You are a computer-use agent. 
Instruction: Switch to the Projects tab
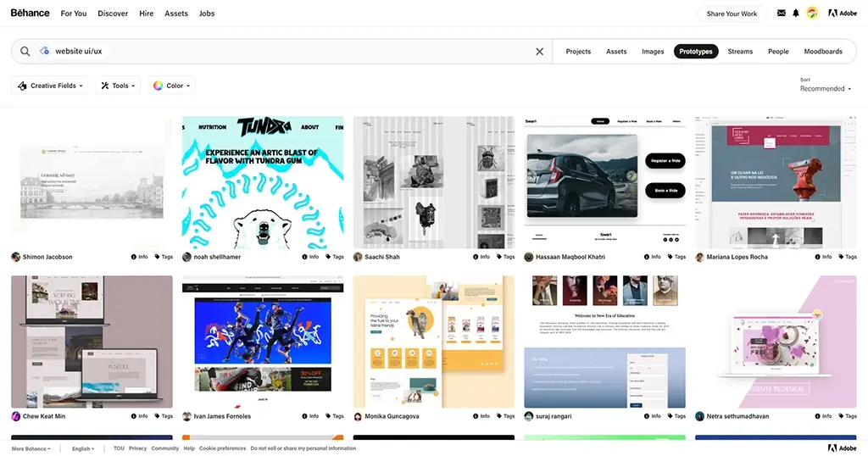point(578,52)
